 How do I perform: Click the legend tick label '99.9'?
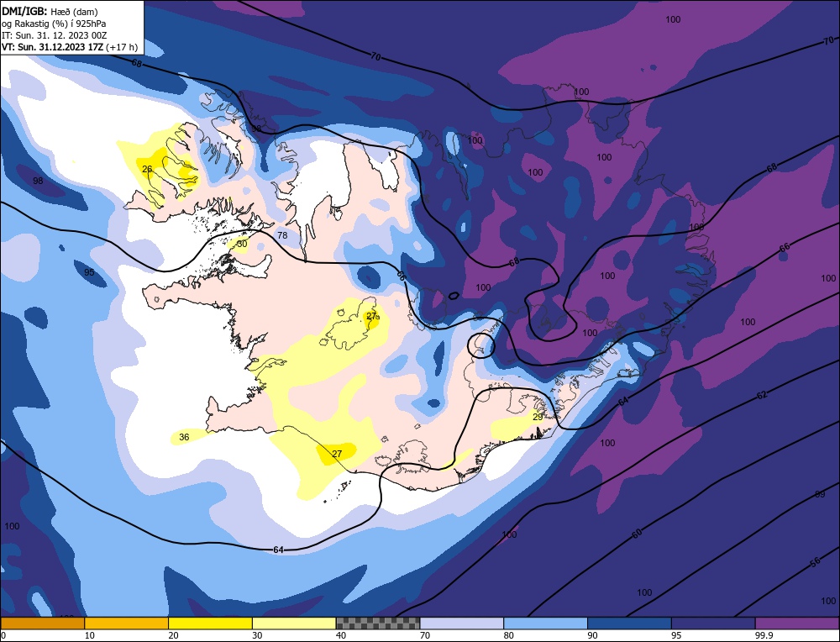coord(764,635)
